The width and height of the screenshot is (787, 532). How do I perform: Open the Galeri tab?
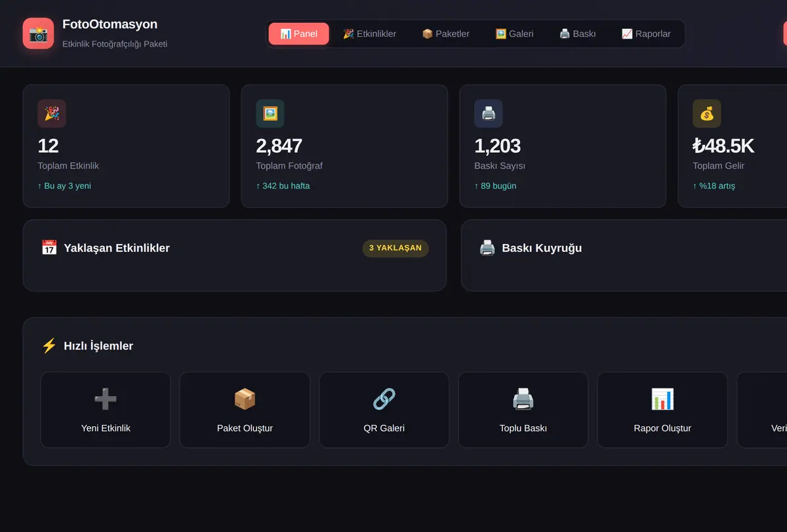[x=514, y=33]
